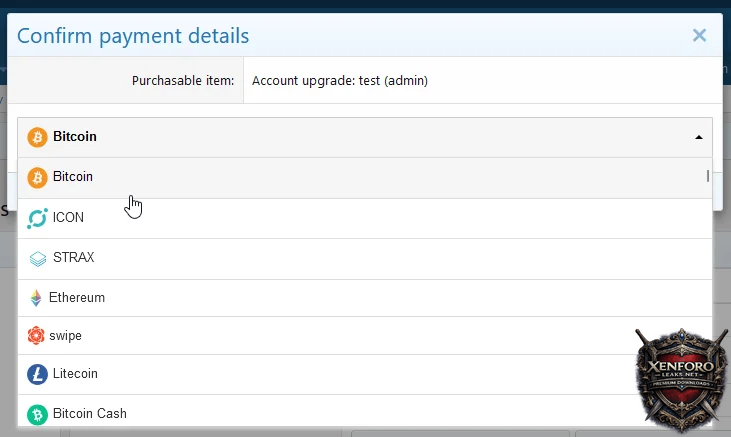Pick the Bitcoin Cash option

[x=89, y=414]
